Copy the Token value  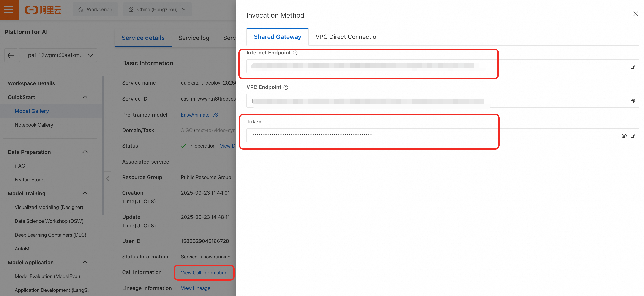pyautogui.click(x=633, y=136)
